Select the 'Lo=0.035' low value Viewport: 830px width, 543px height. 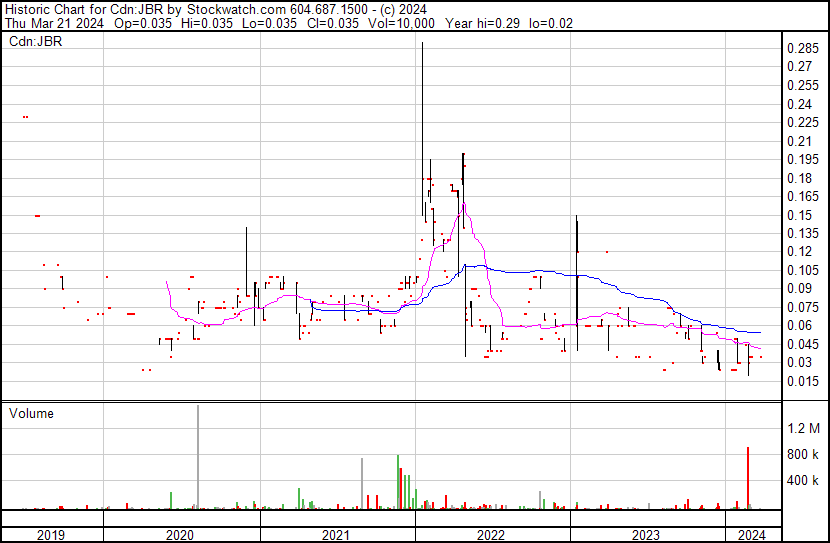click(x=270, y=23)
